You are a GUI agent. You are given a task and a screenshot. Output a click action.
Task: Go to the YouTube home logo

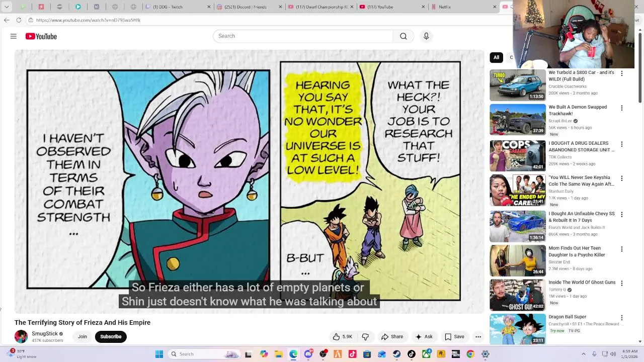click(x=41, y=36)
